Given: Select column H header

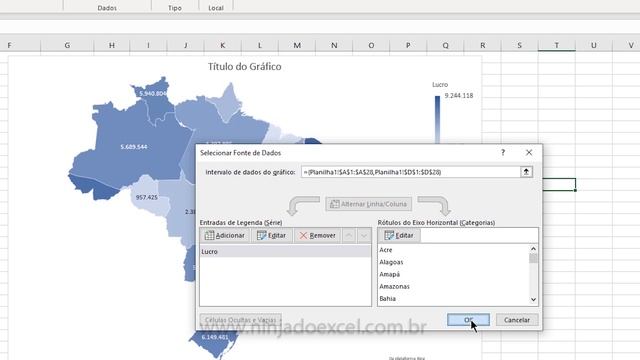Looking at the screenshot, I should 111,45.
